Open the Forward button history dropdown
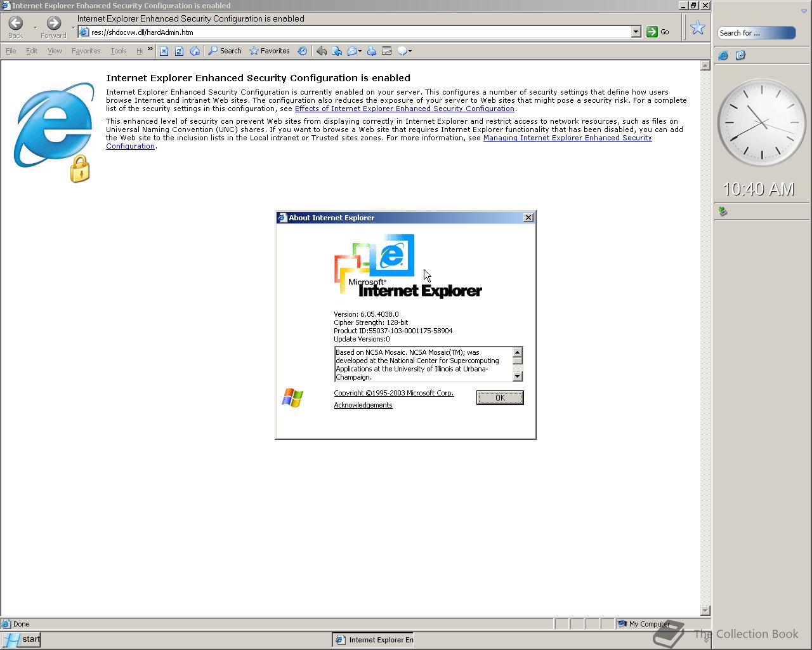The height and width of the screenshot is (650, 812). (73, 27)
